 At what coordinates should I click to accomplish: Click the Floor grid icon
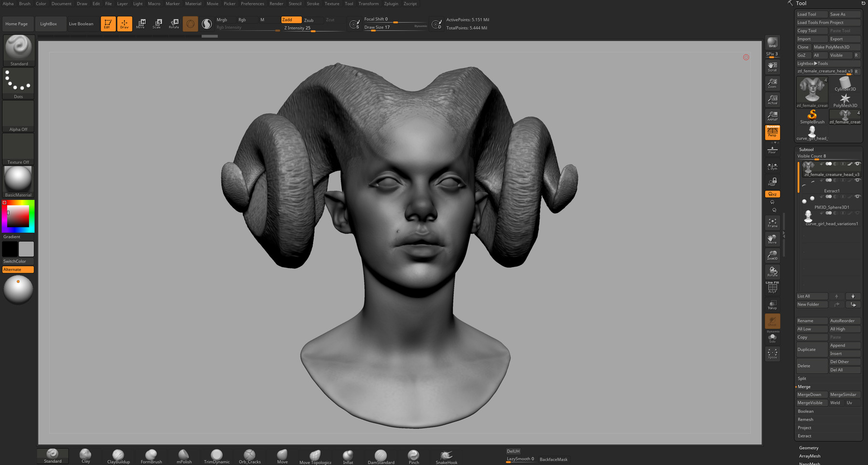coord(772,150)
